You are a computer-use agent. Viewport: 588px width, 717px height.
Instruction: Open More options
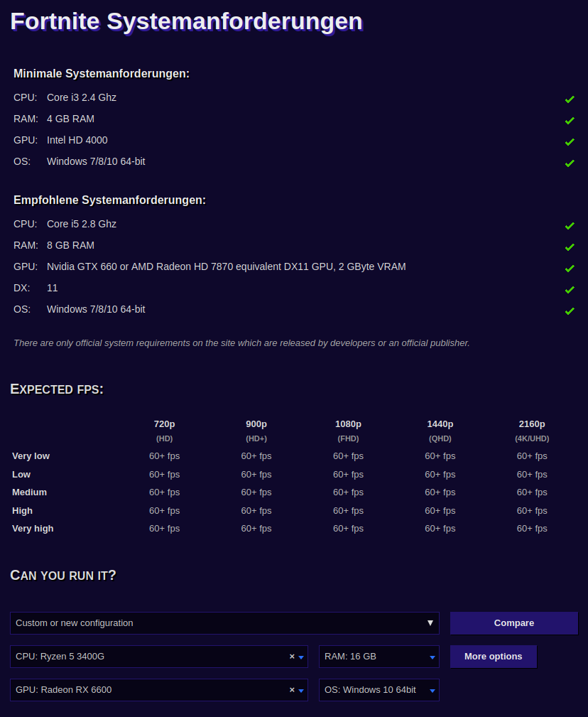click(x=493, y=656)
